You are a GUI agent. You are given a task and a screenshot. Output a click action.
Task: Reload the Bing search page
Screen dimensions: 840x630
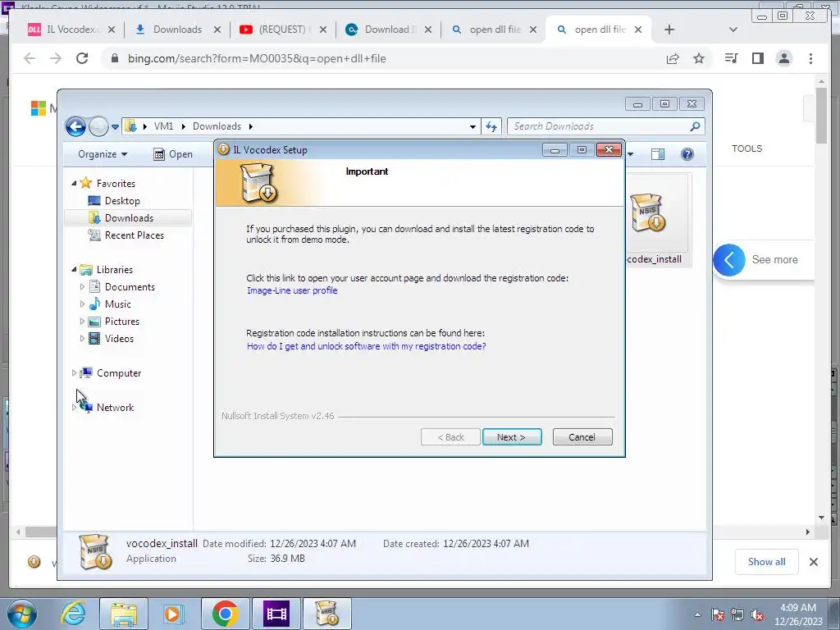tap(82, 58)
